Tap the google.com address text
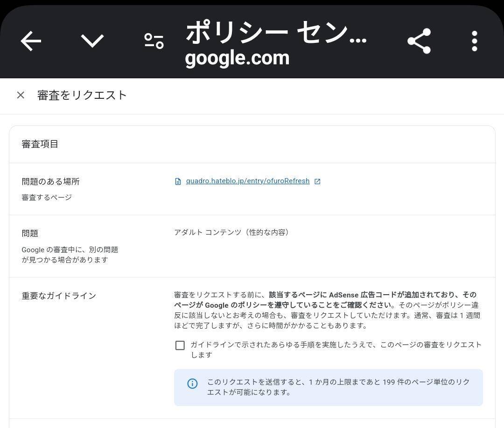 [237, 58]
